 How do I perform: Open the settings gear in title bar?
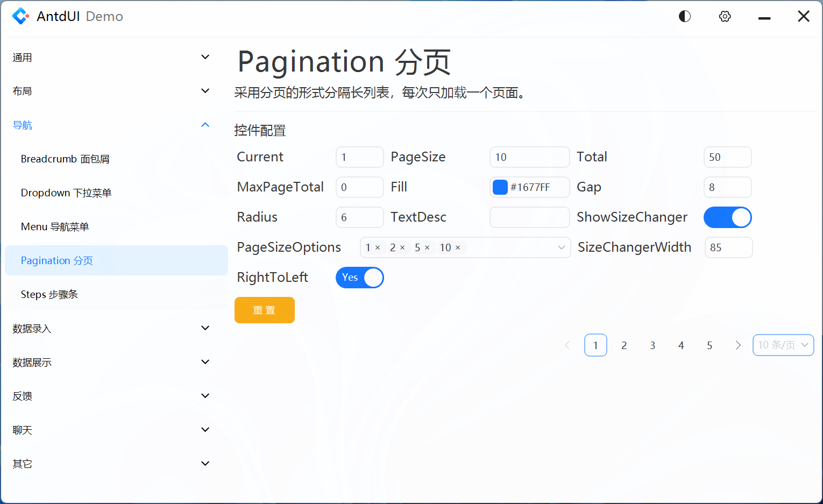725,16
